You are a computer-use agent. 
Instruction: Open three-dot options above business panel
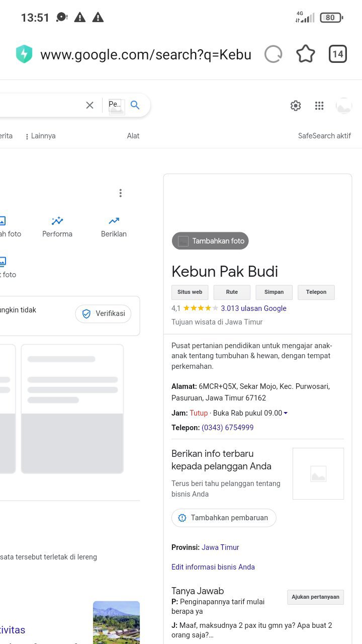click(x=120, y=193)
